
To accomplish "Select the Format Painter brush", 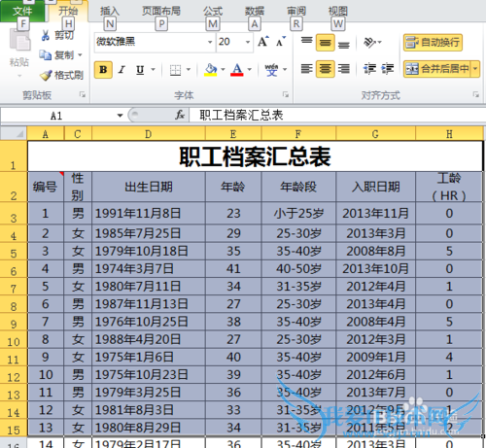I will 46,75.
